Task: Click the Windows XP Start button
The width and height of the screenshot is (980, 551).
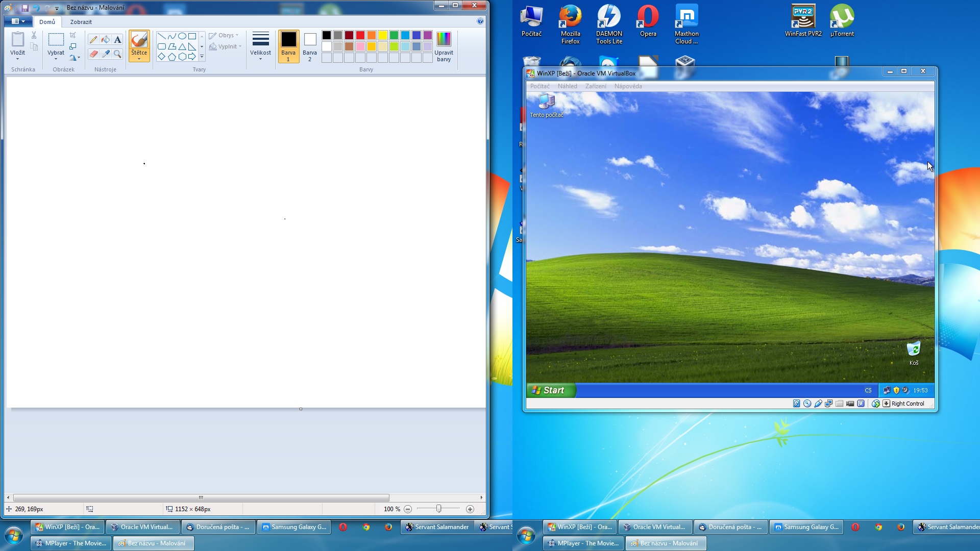Action: (551, 390)
